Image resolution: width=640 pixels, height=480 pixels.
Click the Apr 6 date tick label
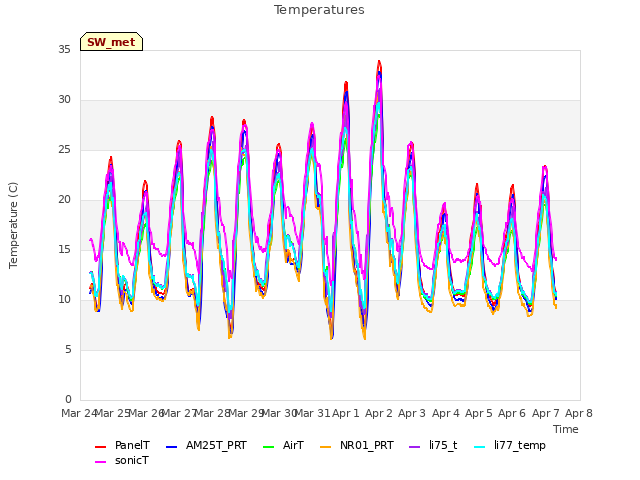(512, 413)
